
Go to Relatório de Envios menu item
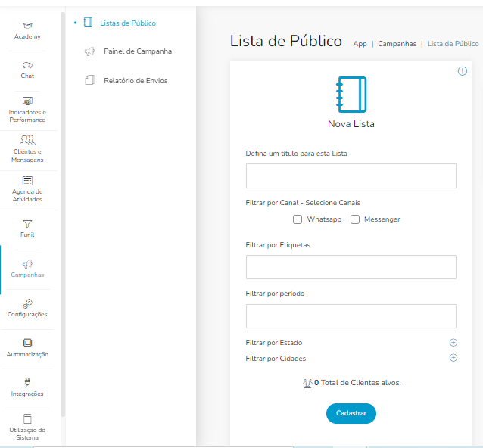[136, 81]
